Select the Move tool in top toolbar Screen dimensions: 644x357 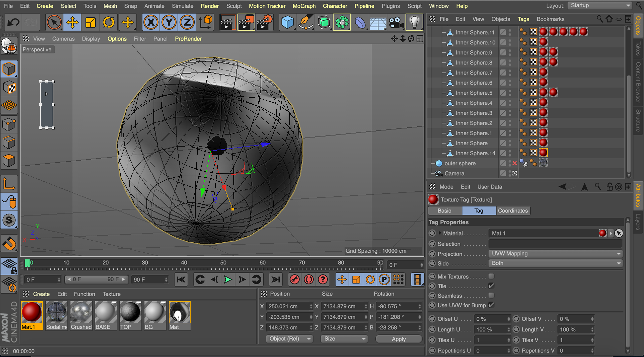point(72,23)
